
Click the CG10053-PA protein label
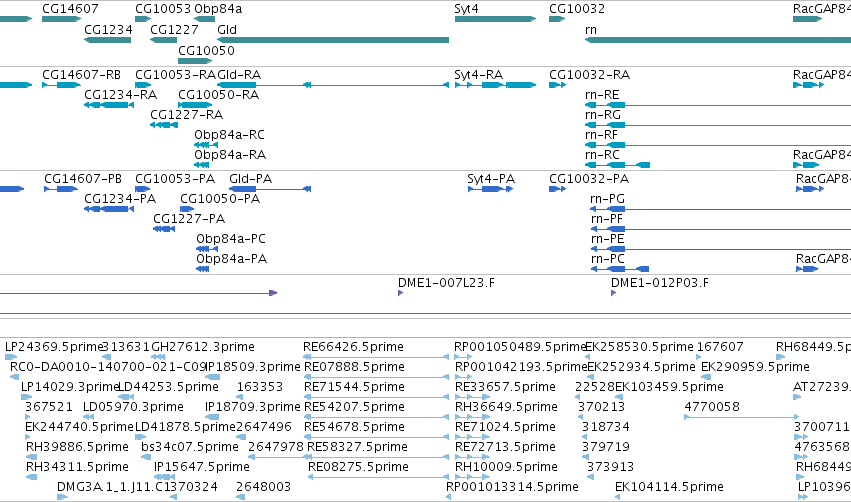[x=175, y=179]
